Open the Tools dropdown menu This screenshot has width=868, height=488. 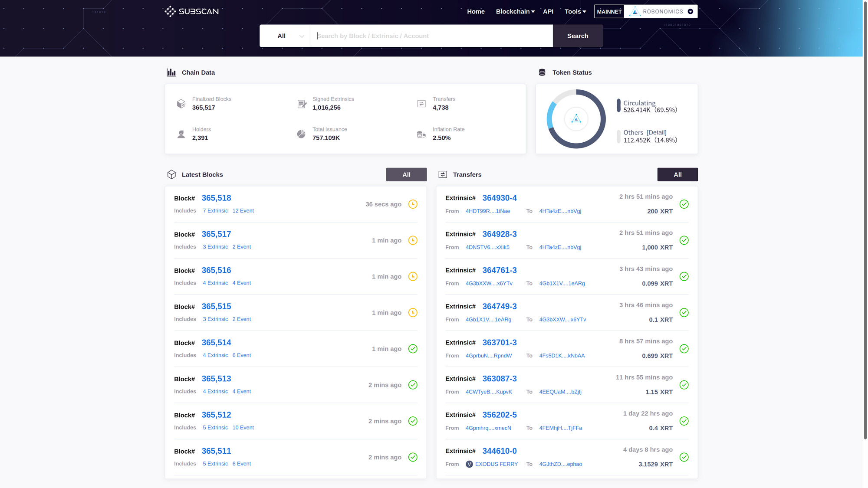(x=575, y=11)
